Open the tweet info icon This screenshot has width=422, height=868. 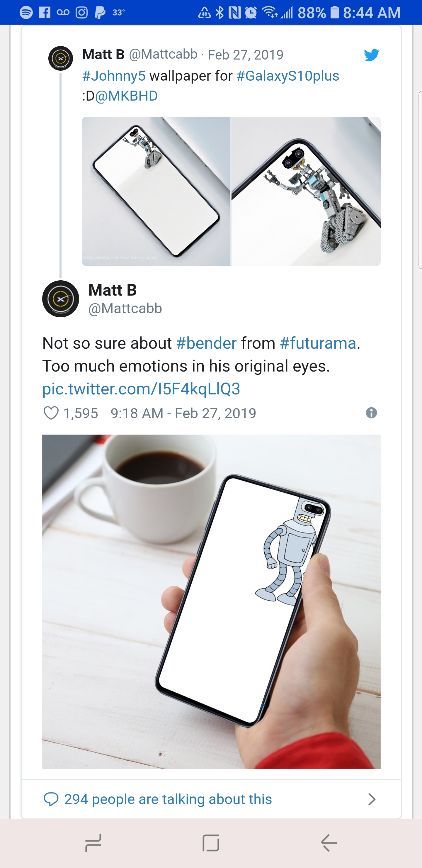371,413
